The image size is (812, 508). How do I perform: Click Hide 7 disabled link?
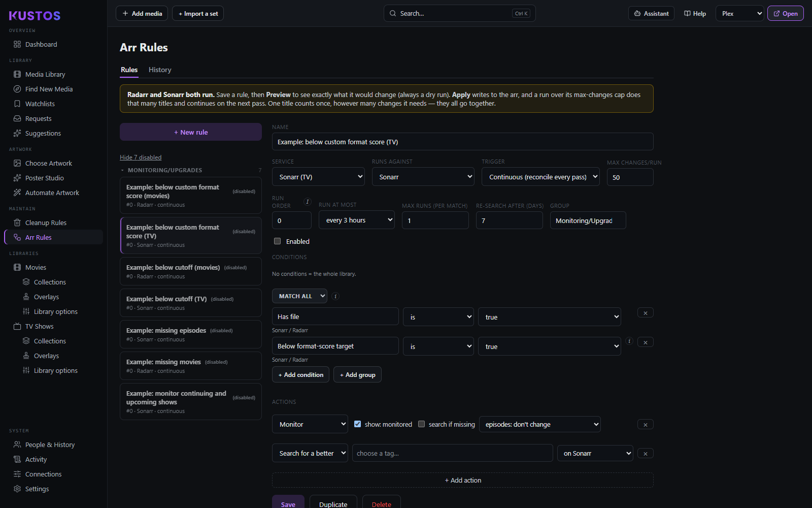click(x=141, y=157)
